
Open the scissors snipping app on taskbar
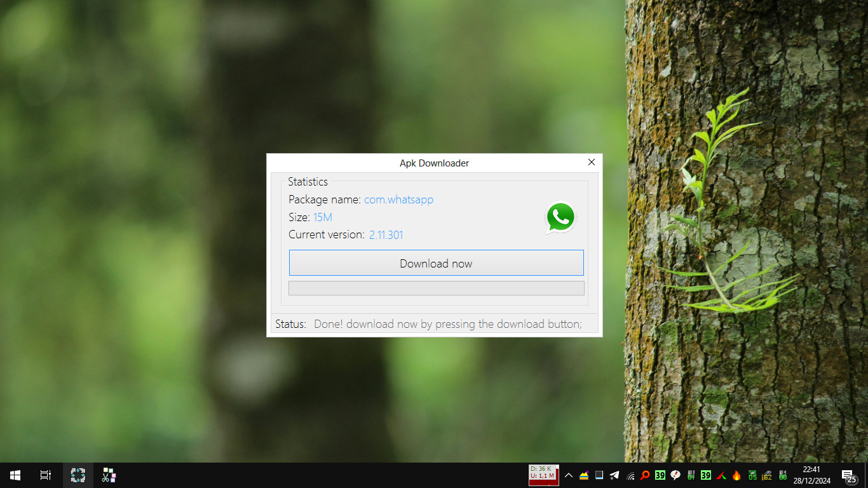pos(109,475)
